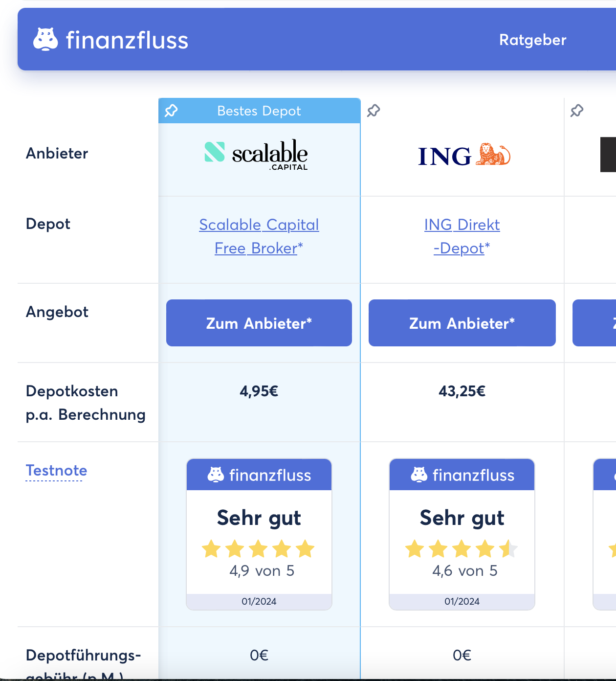
Task: Toggle pin on ING column
Action: (x=374, y=111)
